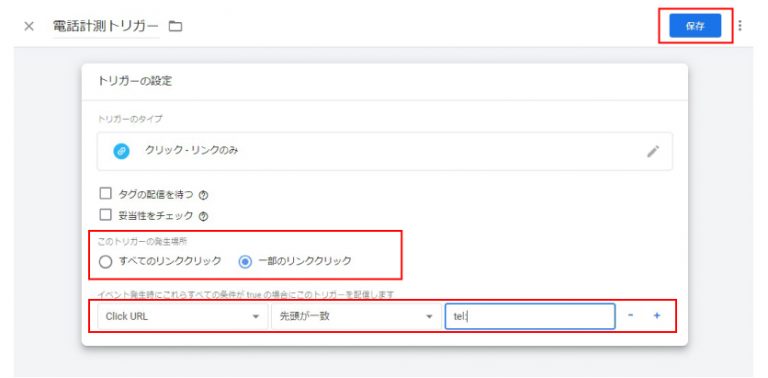This screenshot has width=768, height=378.
Task: Click the pencil edit icon for trigger type
Action: (652, 151)
